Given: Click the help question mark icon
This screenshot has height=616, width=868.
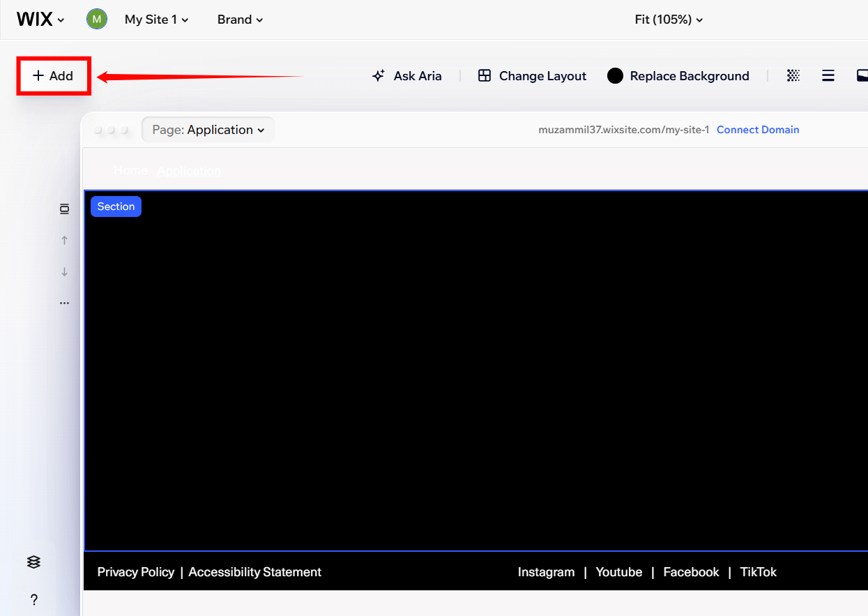Looking at the screenshot, I should click(x=33, y=599).
